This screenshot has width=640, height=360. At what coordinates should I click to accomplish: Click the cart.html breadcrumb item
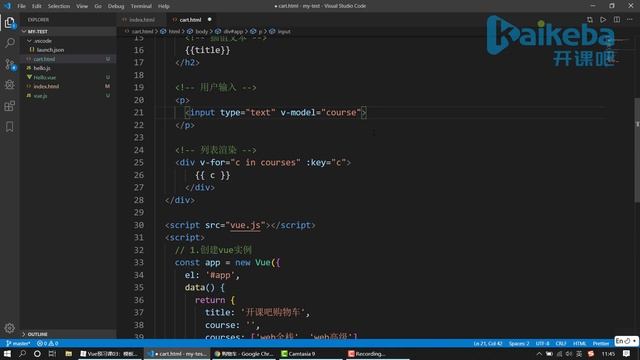(139, 31)
